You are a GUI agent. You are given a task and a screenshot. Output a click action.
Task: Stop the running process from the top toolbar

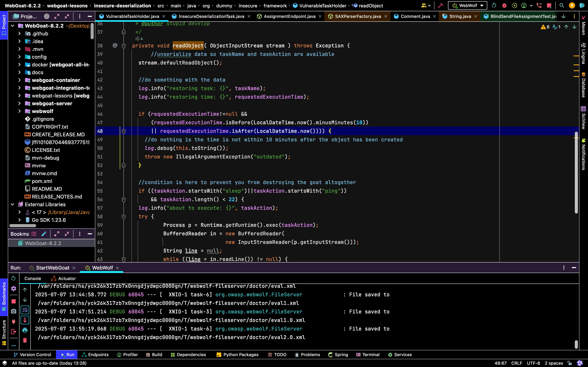coord(549,6)
